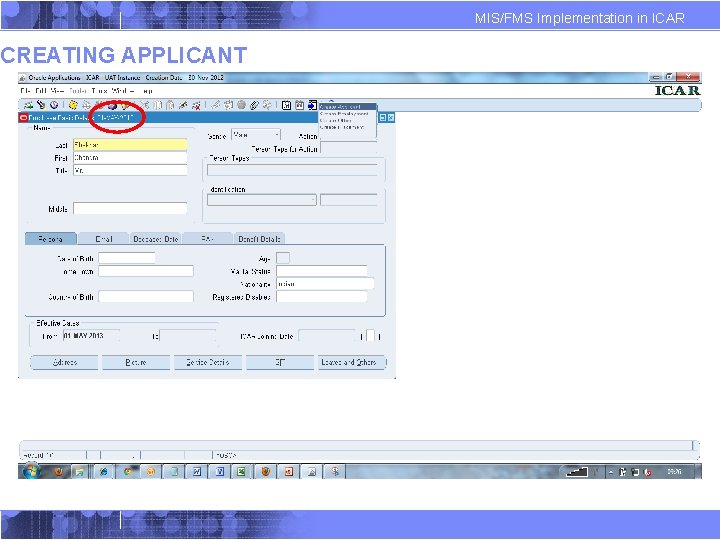Viewport: 720px width, 540px height.
Task: Click the Delete Record red X icon
Action: tap(196, 106)
